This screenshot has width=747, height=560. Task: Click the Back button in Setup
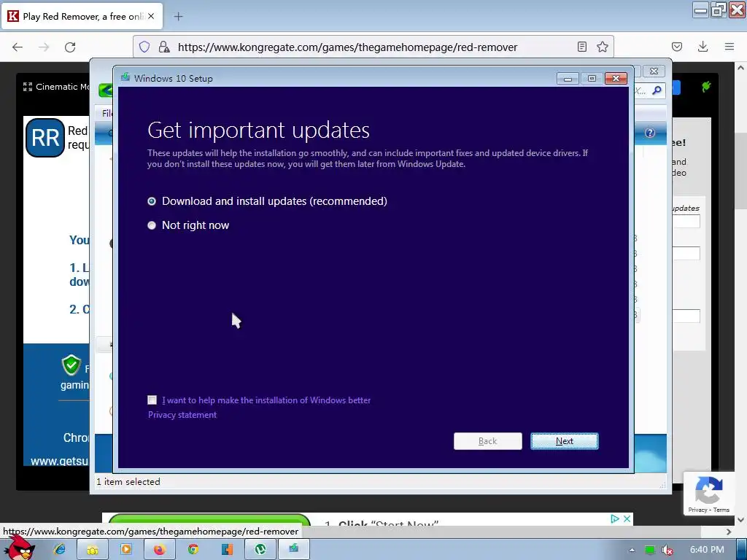(x=488, y=441)
